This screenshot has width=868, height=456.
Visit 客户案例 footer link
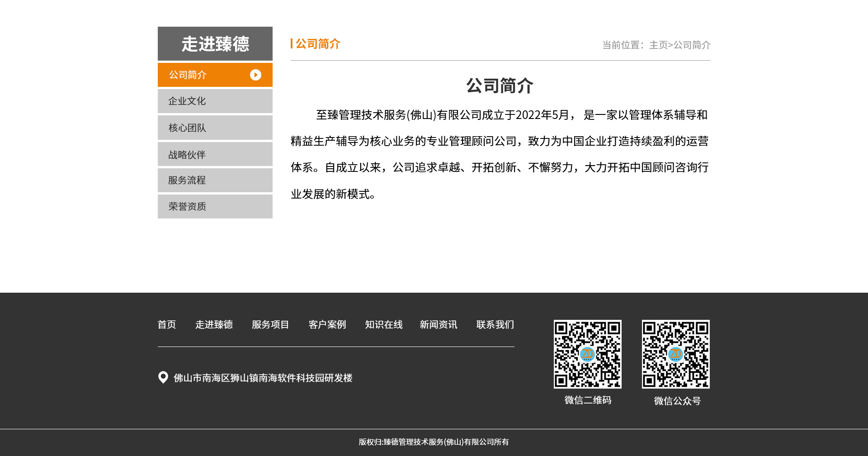pos(327,325)
